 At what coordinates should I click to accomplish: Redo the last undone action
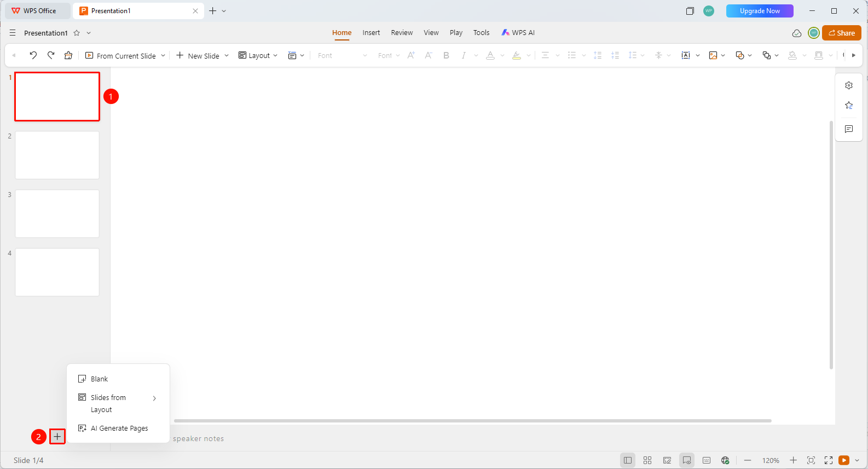tap(51, 55)
